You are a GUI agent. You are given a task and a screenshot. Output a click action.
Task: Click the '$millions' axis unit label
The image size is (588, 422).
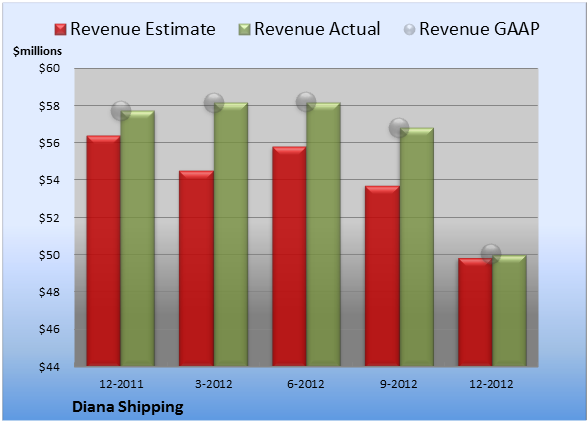37,51
